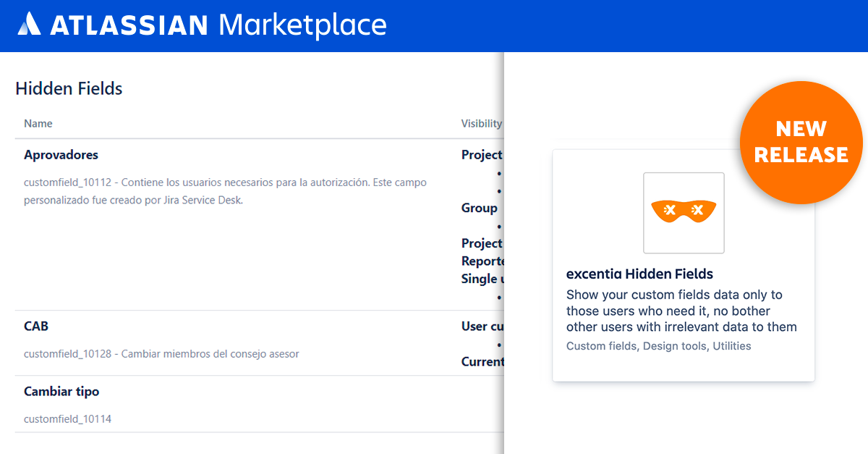Click the Name column header
This screenshot has height=454, width=868.
tap(38, 124)
